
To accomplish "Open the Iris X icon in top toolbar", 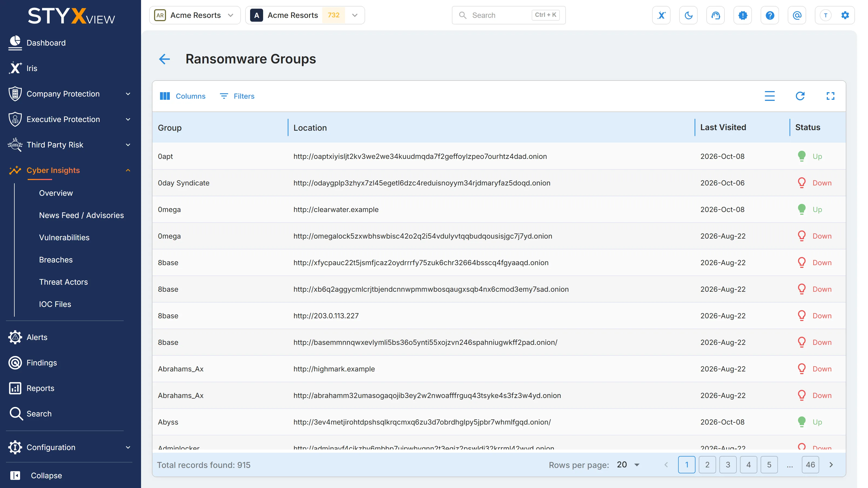I will coord(662,15).
